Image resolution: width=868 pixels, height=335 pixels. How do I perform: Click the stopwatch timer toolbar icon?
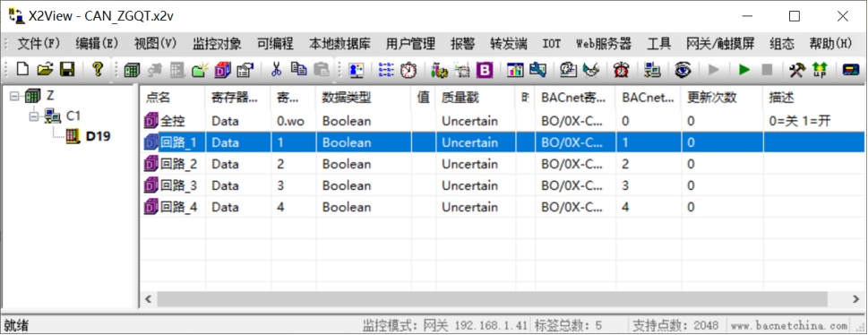(x=408, y=70)
